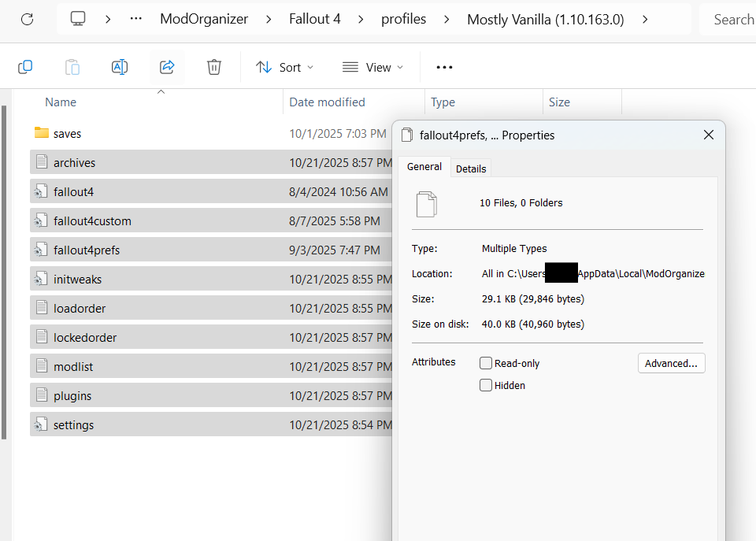Click the fallout4custom date 8/7/2025 5:58 PM

pyautogui.click(x=334, y=220)
